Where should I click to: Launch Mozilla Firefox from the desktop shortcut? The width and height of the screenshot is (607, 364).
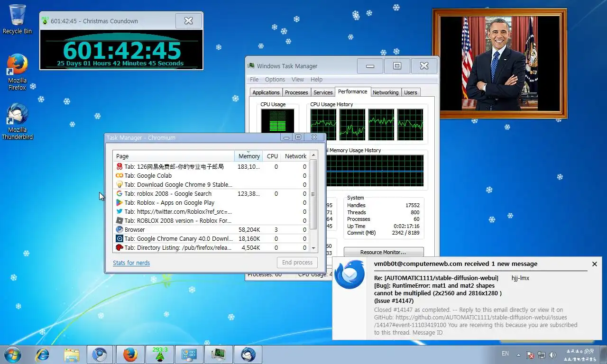pyautogui.click(x=18, y=71)
